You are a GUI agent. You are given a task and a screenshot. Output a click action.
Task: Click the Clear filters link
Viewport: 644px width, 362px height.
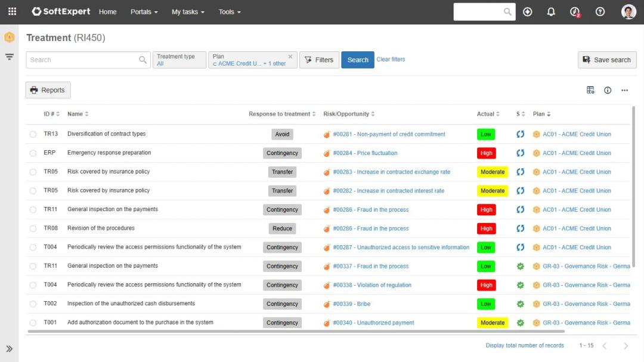[391, 60]
